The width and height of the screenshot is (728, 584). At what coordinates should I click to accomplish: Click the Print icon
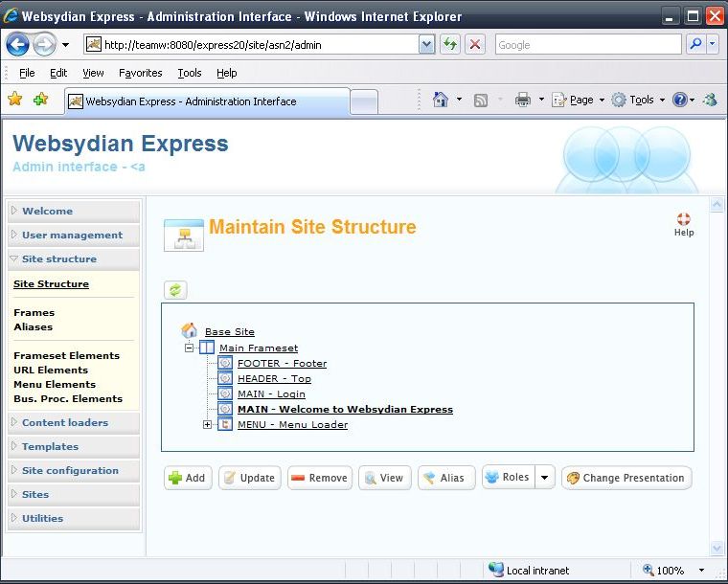[x=523, y=100]
